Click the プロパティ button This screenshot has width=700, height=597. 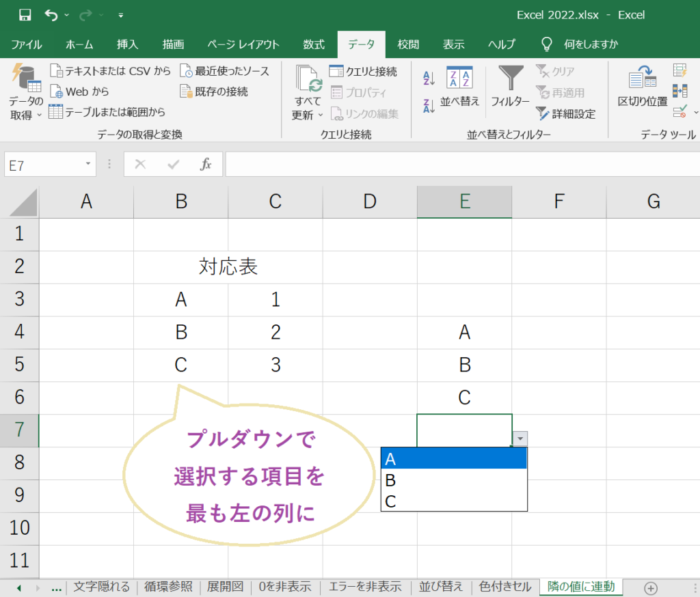point(358,92)
